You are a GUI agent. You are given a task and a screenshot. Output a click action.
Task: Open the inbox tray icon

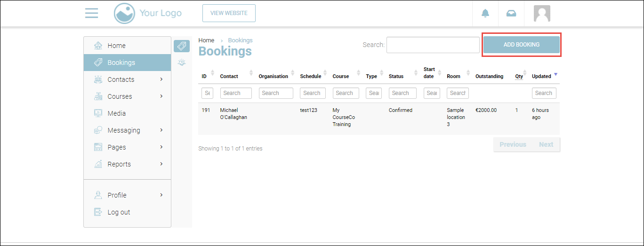[x=511, y=13]
